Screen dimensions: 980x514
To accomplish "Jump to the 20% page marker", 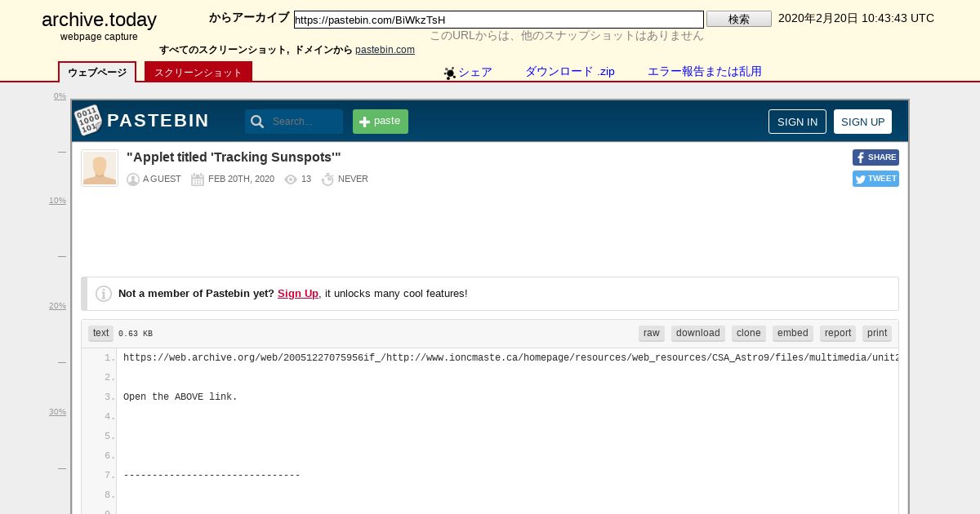I will pos(57,306).
